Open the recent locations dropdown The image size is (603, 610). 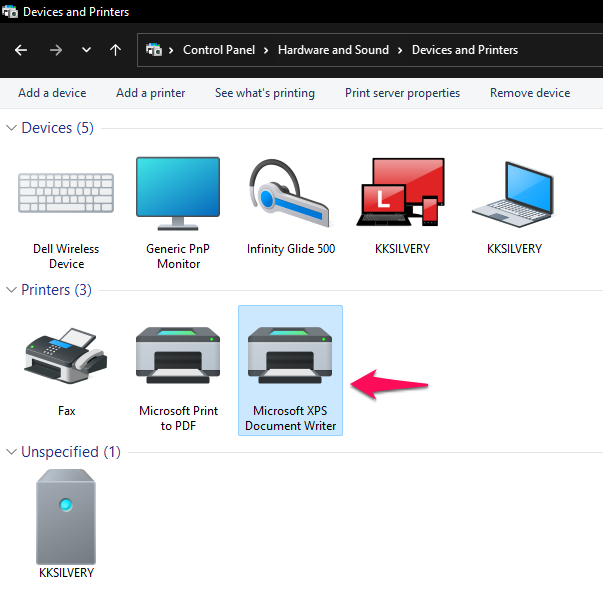(x=86, y=50)
